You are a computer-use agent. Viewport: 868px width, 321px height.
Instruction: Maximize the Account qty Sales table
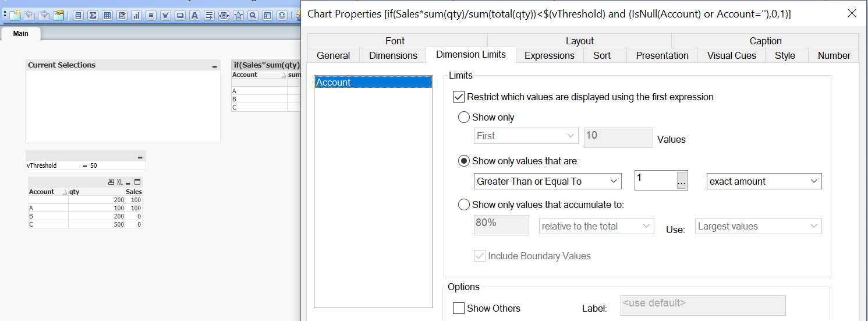[x=138, y=182]
